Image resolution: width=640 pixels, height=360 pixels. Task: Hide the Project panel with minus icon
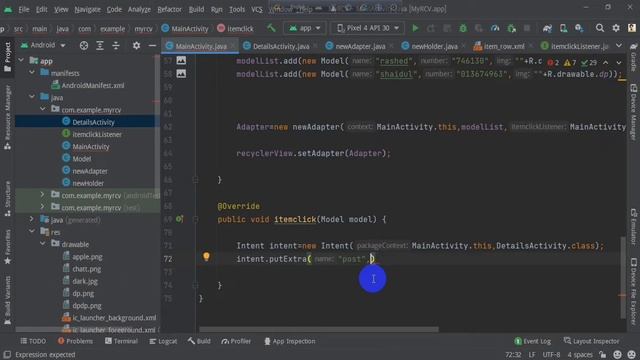point(152,46)
